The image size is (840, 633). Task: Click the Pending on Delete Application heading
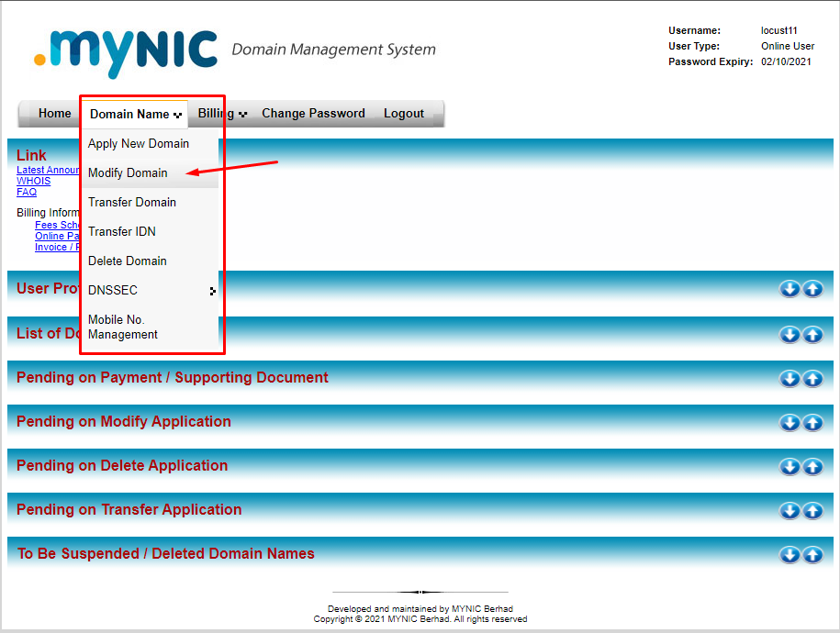(x=122, y=465)
